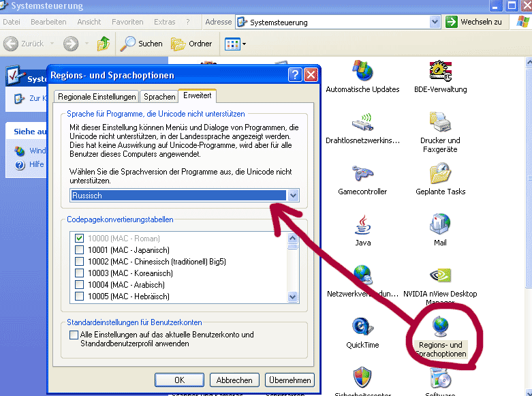Open the Java control panel icon

tap(362, 224)
